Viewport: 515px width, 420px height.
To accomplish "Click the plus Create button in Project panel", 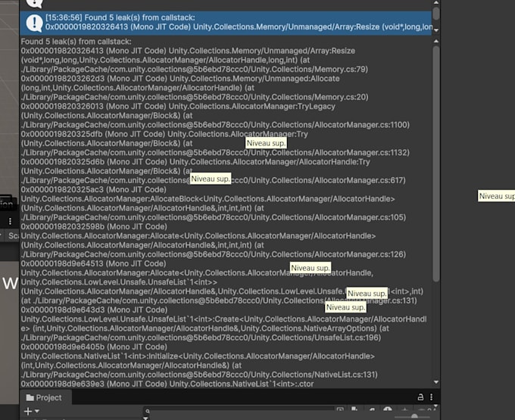I will [28, 411].
